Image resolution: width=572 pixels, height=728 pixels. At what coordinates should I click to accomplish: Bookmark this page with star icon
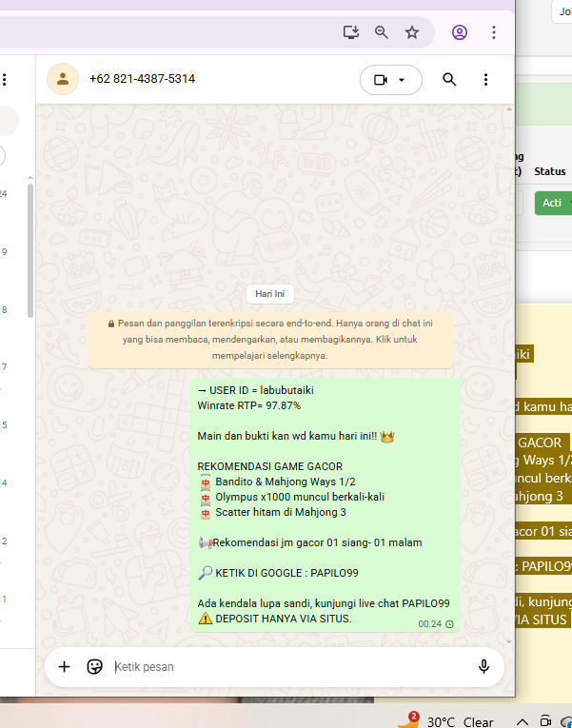412,32
